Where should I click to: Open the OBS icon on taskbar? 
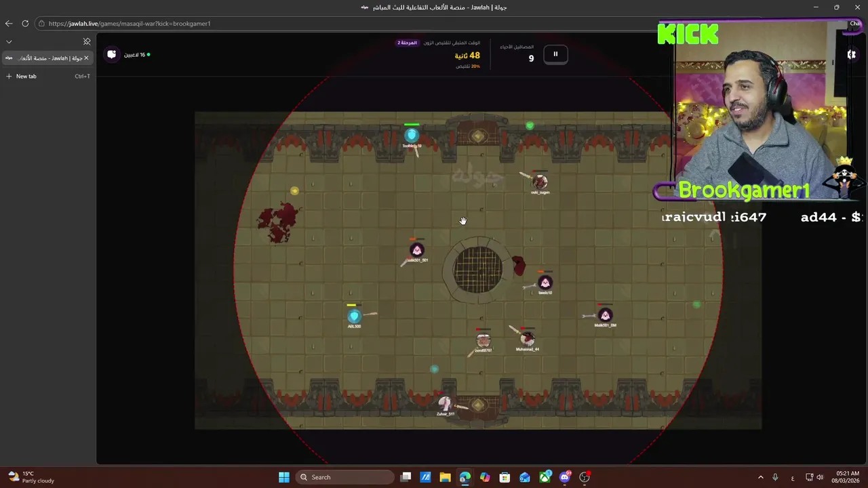pyautogui.click(x=585, y=477)
